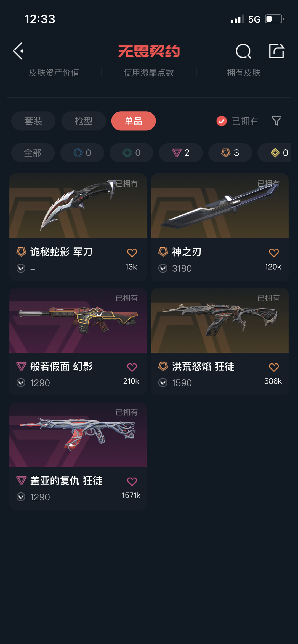Open the search magnifier icon
This screenshot has width=298, height=644.
[x=243, y=51]
